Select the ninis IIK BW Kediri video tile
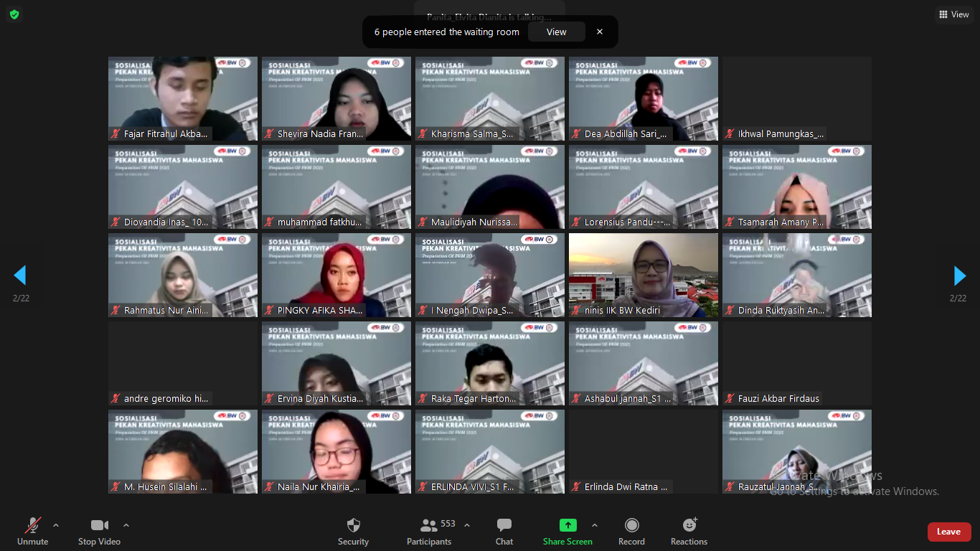 coord(644,275)
